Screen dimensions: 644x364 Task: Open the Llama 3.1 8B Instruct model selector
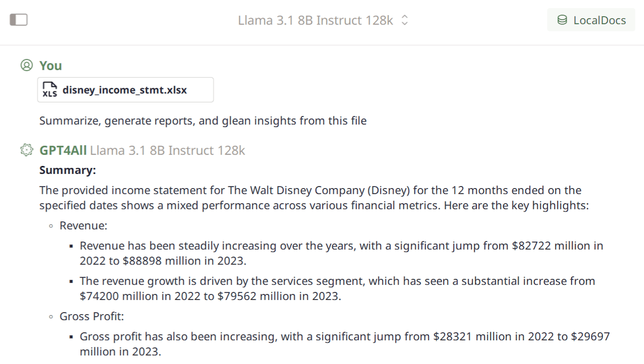pos(323,20)
